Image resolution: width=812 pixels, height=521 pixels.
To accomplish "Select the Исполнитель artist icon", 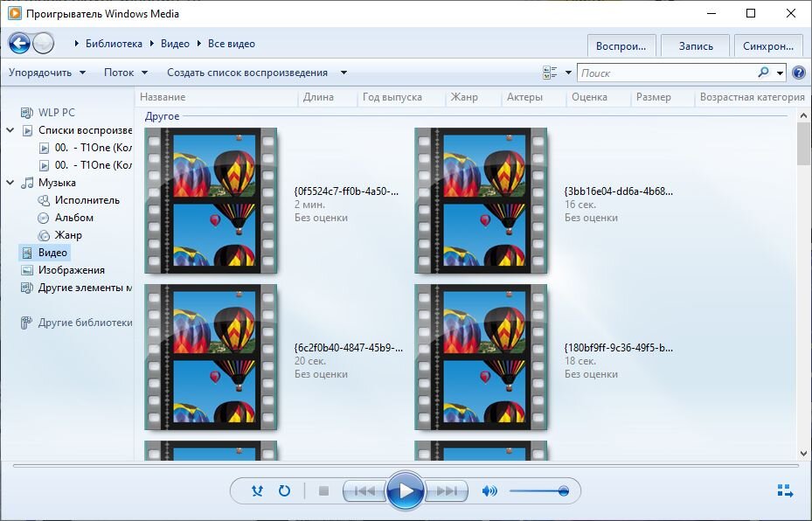I will click(44, 200).
